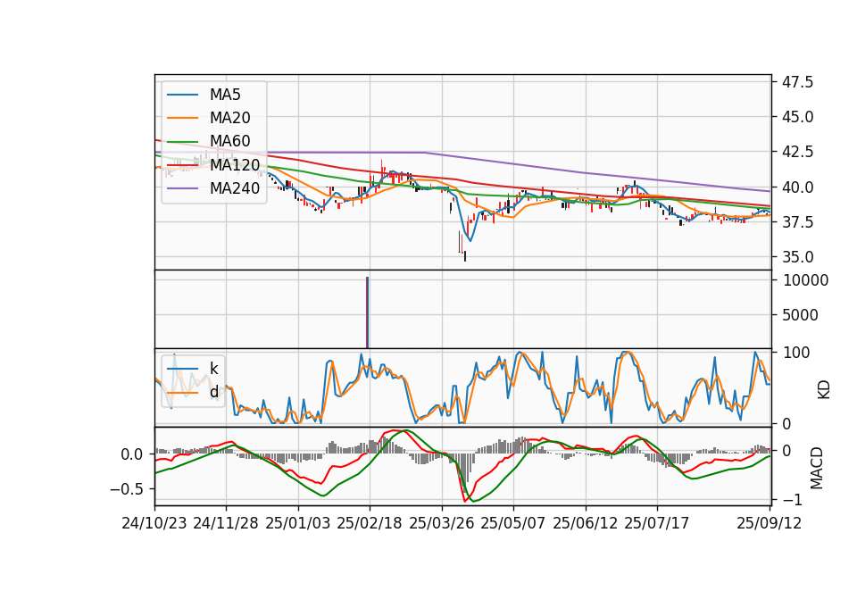The image size is (857, 616).
Task: Click the d legend label in KD panel
Action: [213, 392]
